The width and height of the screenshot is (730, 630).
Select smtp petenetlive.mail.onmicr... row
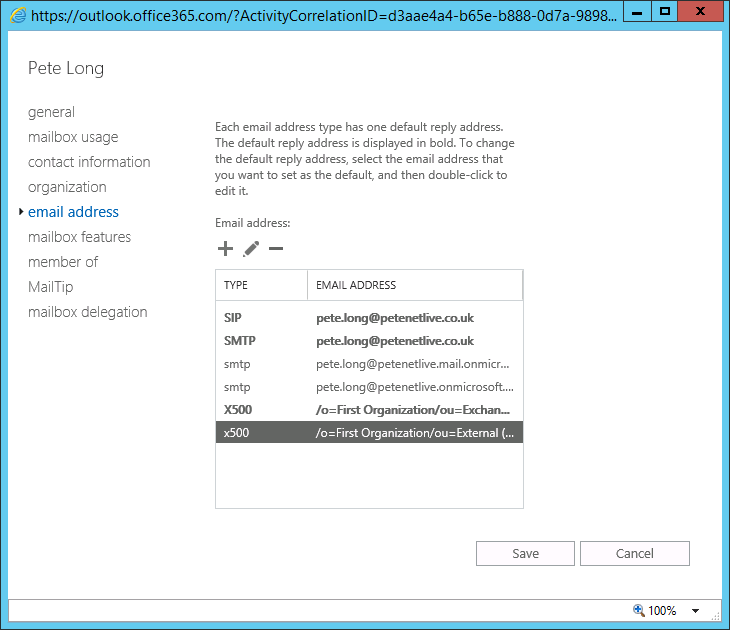tap(369, 364)
